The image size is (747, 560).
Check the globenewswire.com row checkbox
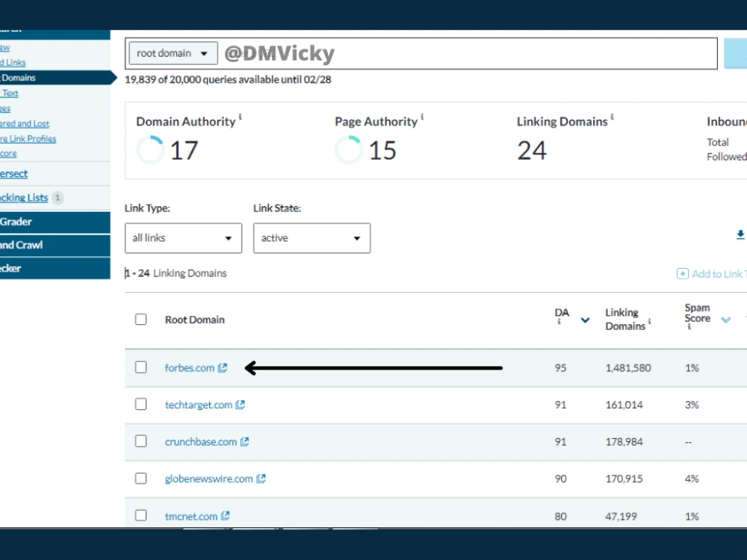click(x=140, y=478)
